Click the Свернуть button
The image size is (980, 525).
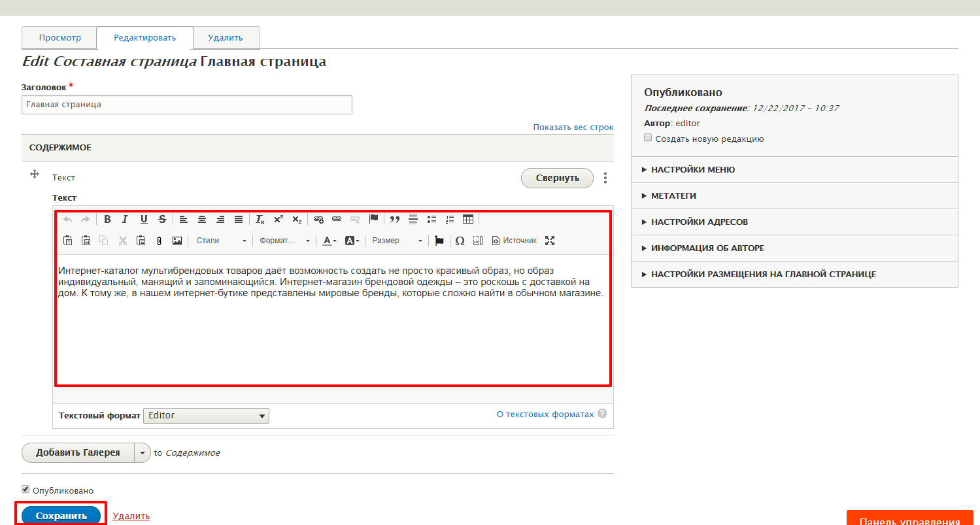(557, 178)
